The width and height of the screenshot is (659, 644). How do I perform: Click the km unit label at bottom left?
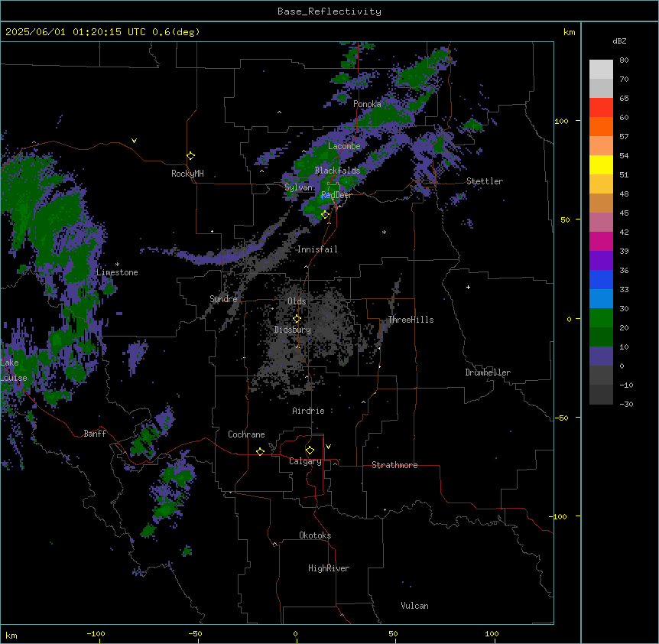tap(11, 635)
